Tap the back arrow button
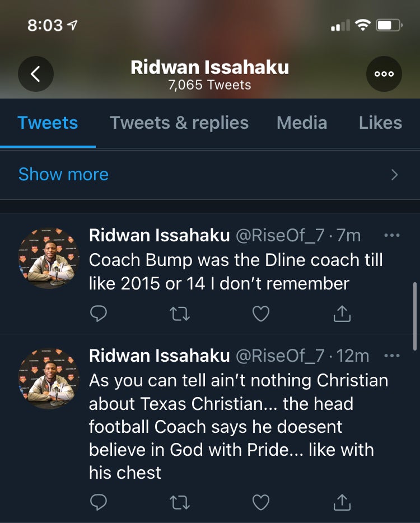The width and height of the screenshot is (420, 523). tap(36, 73)
